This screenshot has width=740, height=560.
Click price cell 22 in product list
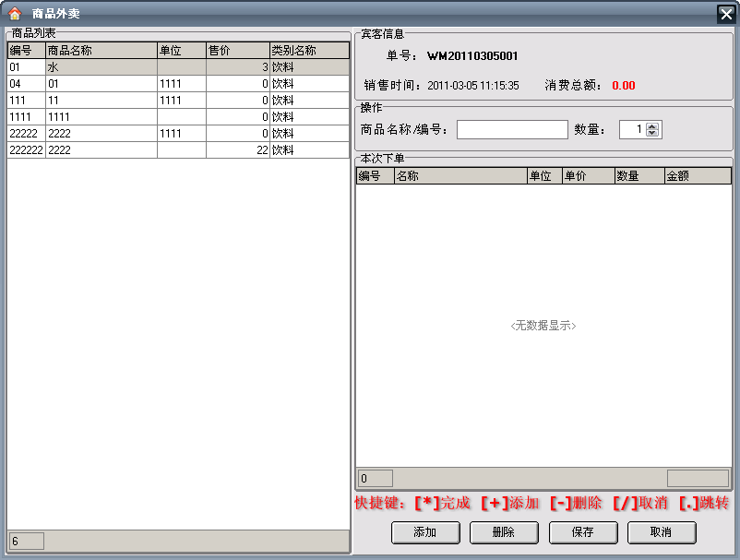pos(238,150)
